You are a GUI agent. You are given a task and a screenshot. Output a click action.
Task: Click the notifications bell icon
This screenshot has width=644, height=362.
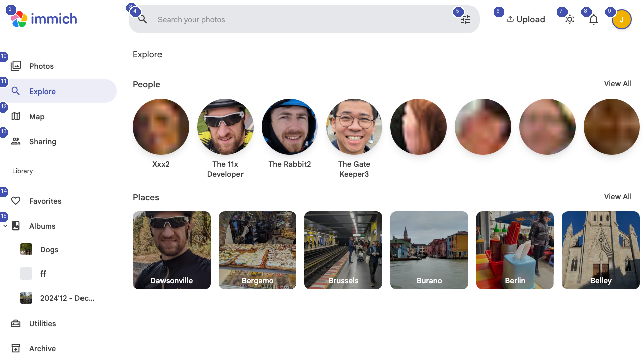coord(593,19)
